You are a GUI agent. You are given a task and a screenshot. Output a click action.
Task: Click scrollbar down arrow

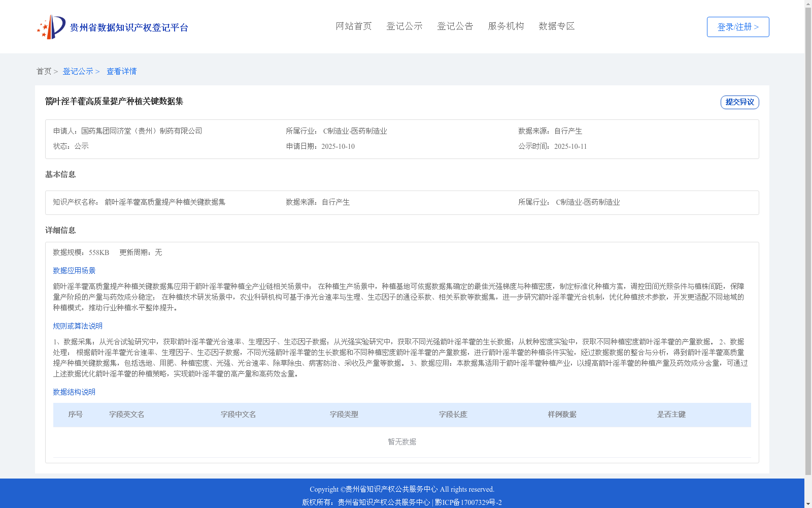point(808,504)
